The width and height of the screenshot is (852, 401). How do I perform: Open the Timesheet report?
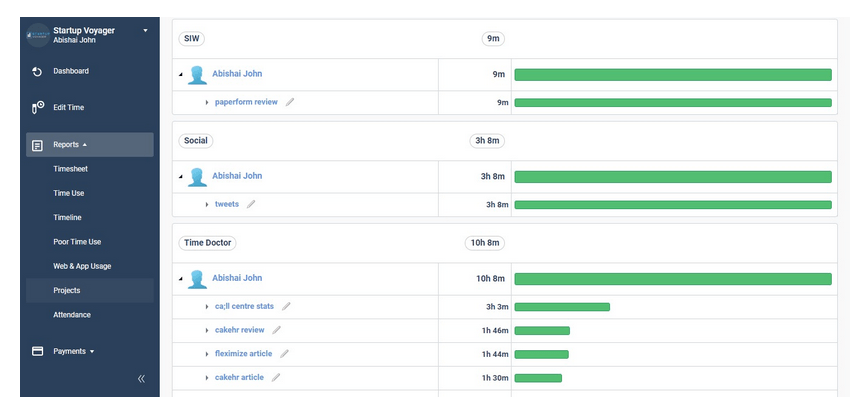(x=70, y=169)
